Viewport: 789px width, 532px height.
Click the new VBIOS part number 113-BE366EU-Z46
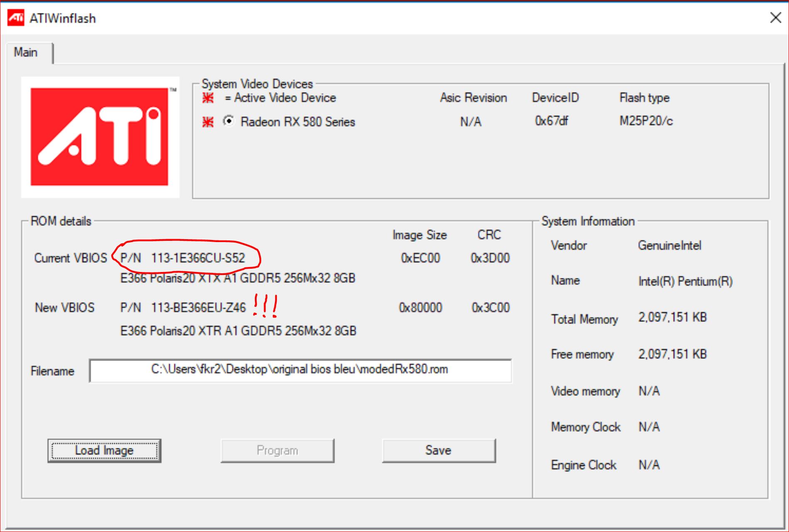tap(198, 307)
